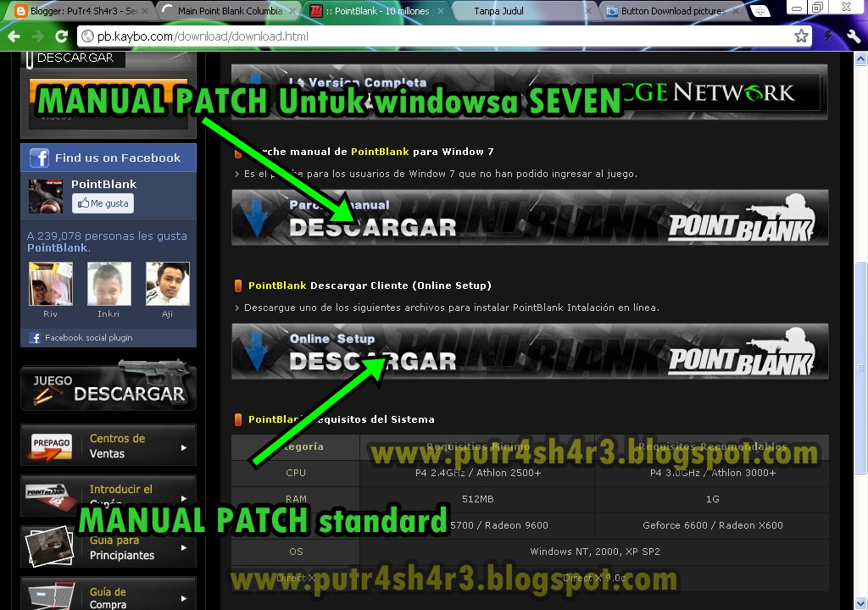The width and height of the screenshot is (868, 610).
Task: Open Riv's Facebook profile picture
Action: click(50, 284)
